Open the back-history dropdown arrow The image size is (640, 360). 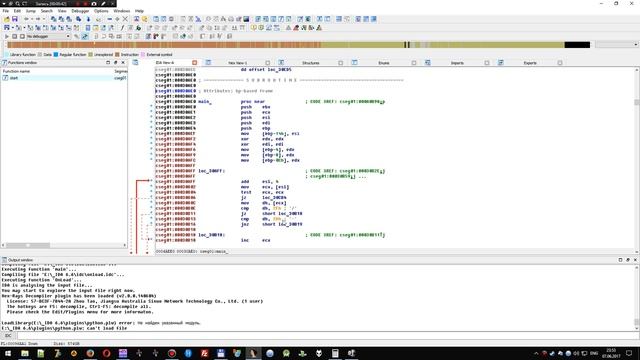(x=32, y=19)
